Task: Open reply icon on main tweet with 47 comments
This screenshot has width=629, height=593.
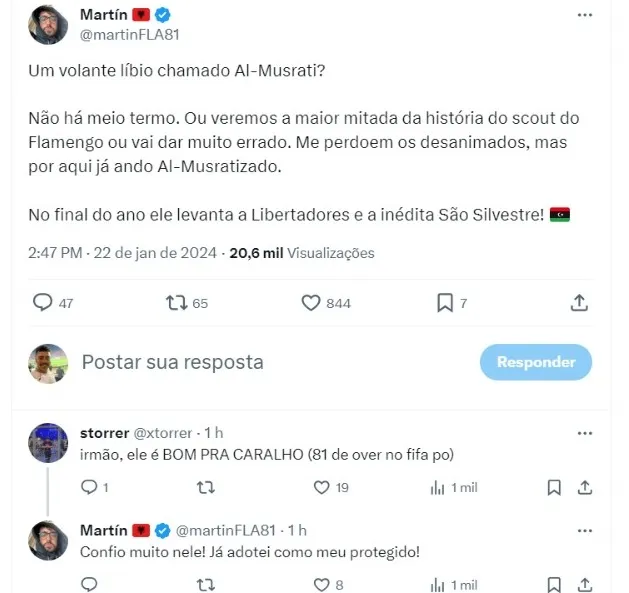Action: [43, 303]
